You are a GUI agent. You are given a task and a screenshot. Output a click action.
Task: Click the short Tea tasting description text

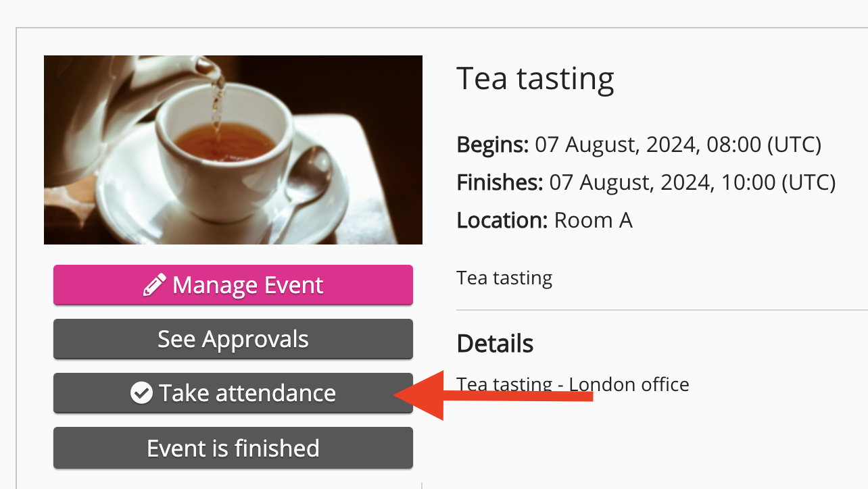(x=504, y=278)
